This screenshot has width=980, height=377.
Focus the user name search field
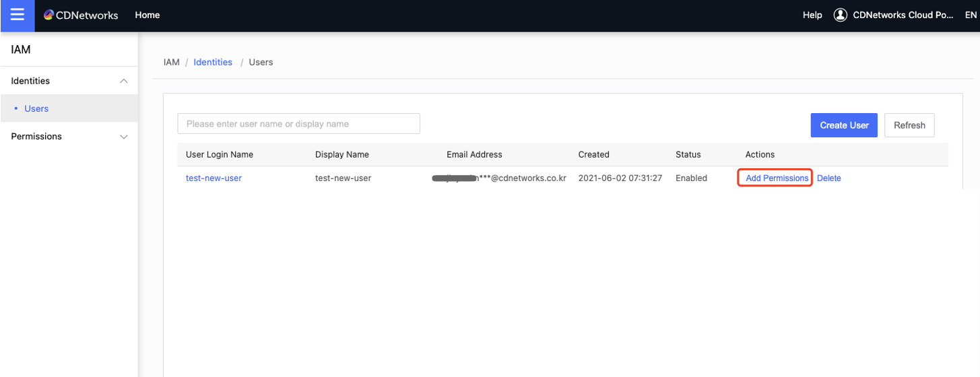(298, 124)
